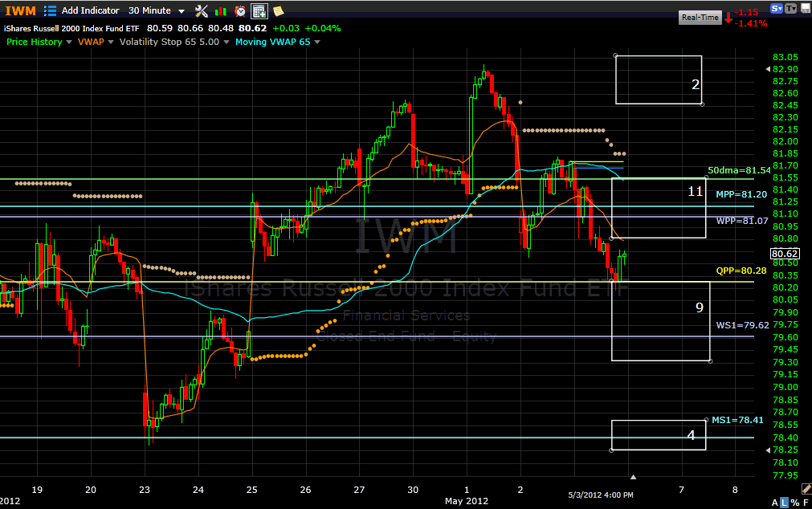Click the 5/3/2012 4:00 PM timestamp

click(x=601, y=495)
